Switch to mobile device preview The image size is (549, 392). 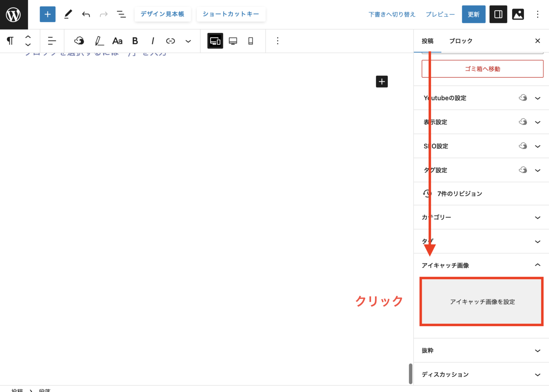(251, 41)
